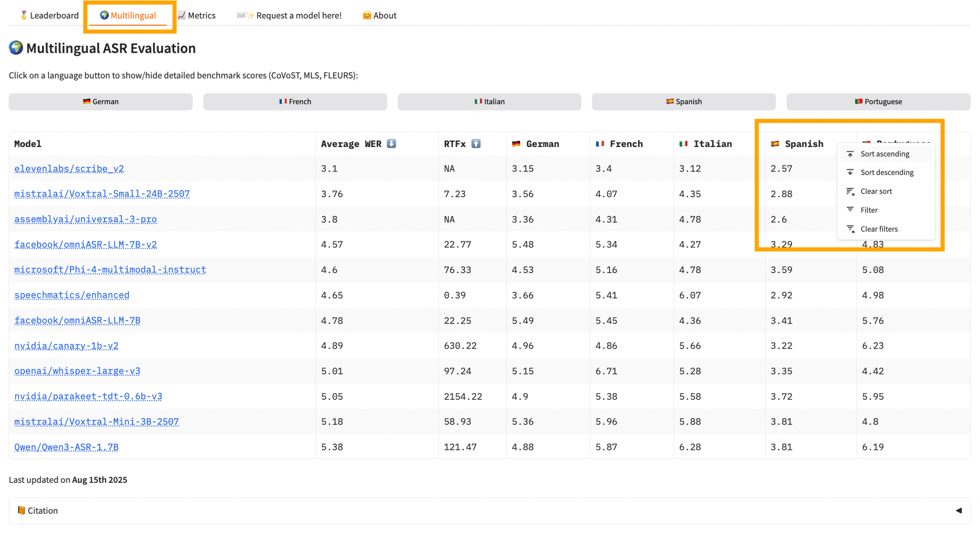This screenshot has width=980, height=546.
Task: Open the openai/whisper-large-v3 model link
Action: coord(77,371)
